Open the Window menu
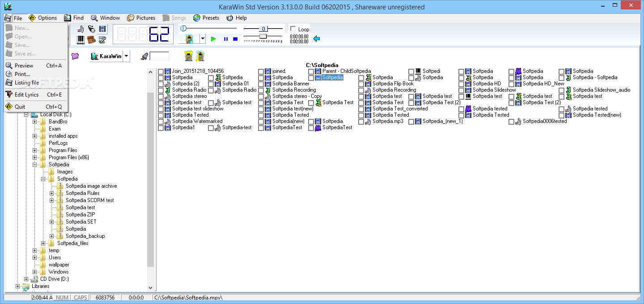 coord(106,18)
